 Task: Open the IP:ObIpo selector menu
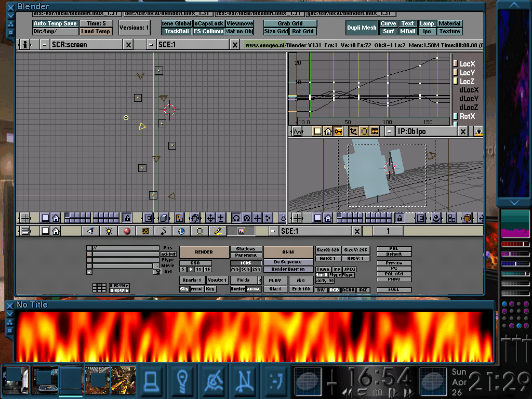[389, 132]
